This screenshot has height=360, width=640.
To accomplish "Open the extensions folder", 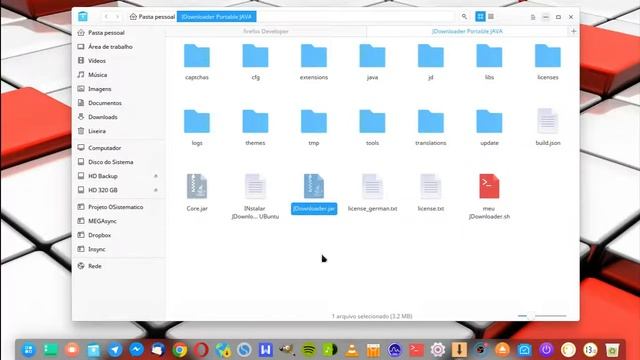I will [x=313, y=56].
